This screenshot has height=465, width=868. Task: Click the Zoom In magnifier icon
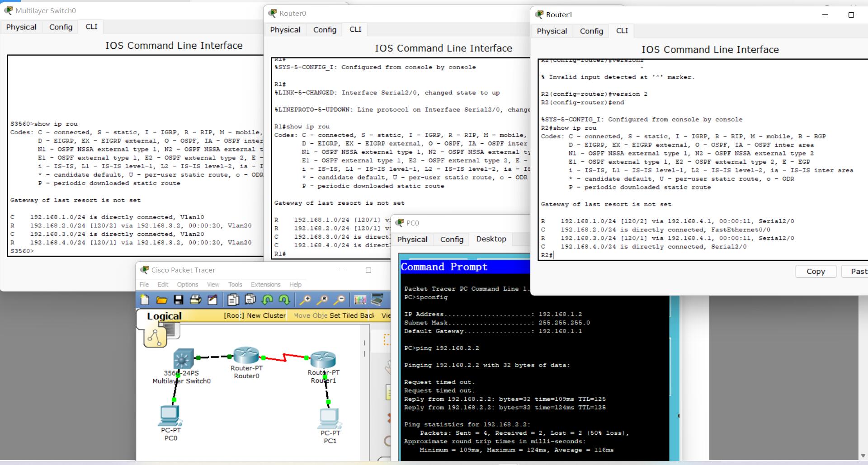point(306,300)
